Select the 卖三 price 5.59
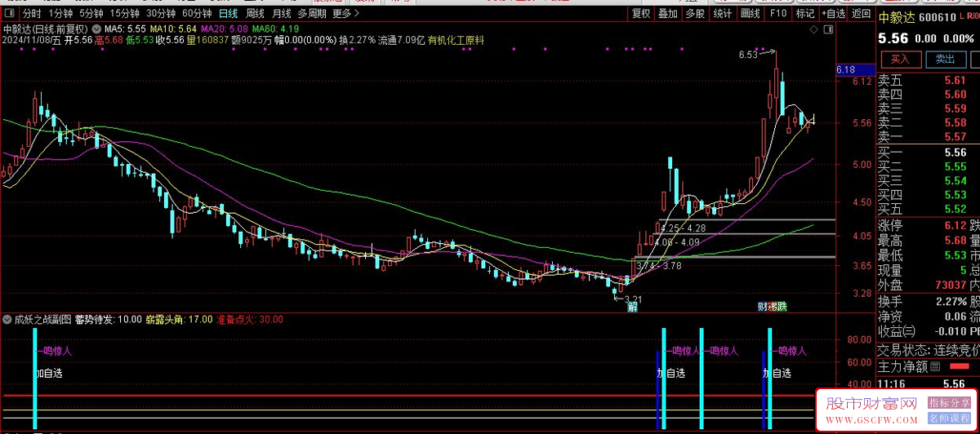Screen dimensions: 980x434 coord(955,108)
